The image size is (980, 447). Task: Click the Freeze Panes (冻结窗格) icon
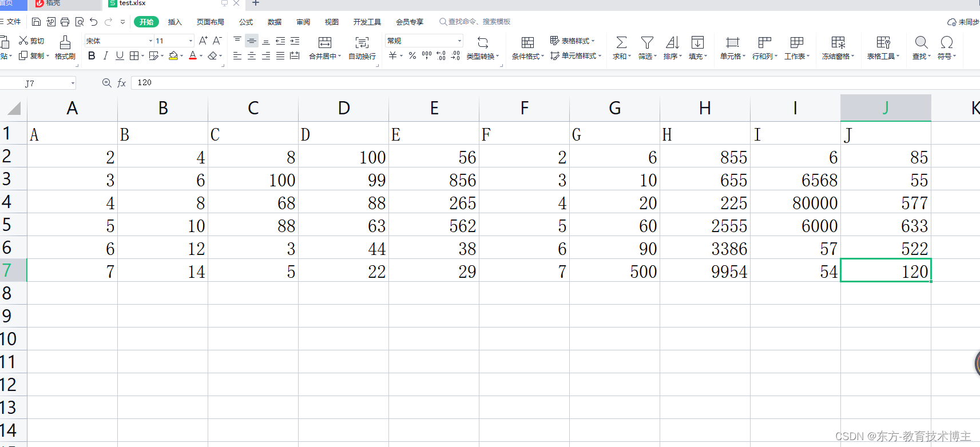(838, 43)
